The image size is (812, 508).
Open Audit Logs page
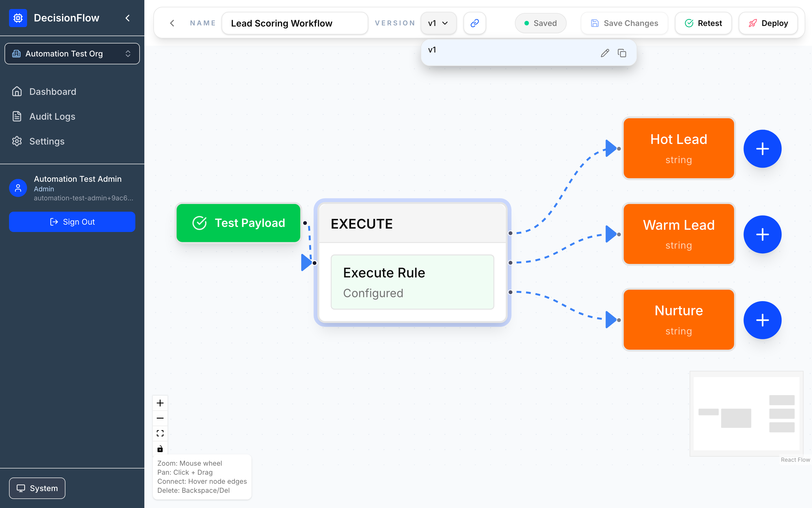pyautogui.click(x=72, y=116)
